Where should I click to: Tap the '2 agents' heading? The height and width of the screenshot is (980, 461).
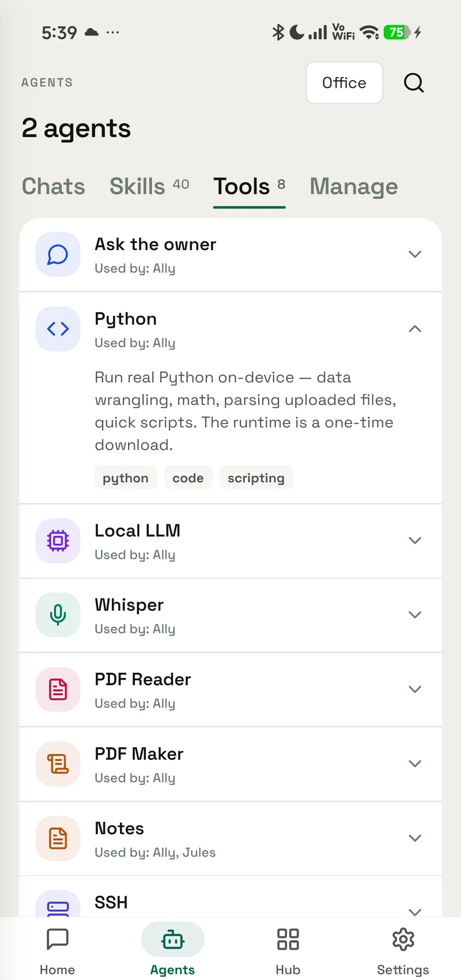[x=76, y=128]
